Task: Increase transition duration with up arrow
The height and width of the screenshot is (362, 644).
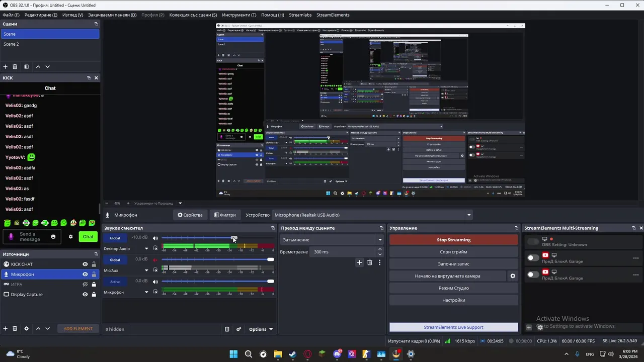Action: pos(380,249)
